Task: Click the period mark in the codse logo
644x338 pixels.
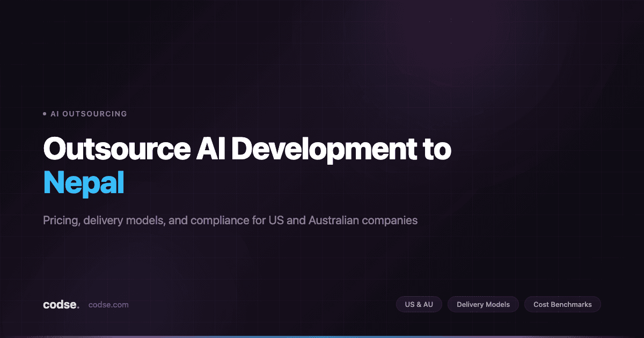Action: (77, 306)
